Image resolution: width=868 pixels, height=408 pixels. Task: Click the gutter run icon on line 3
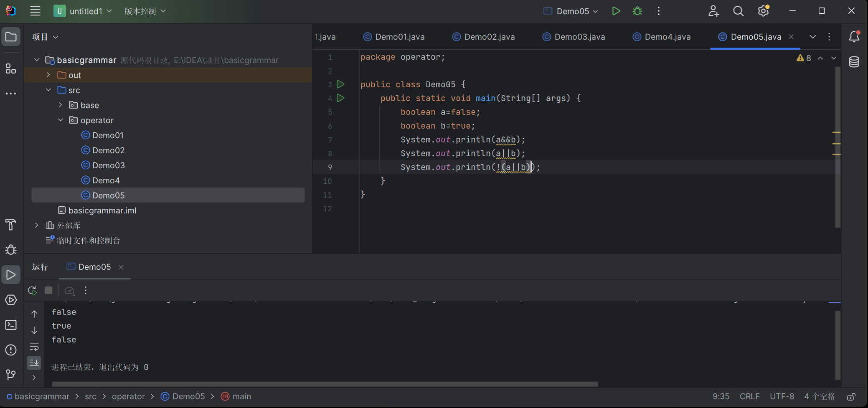coord(340,84)
